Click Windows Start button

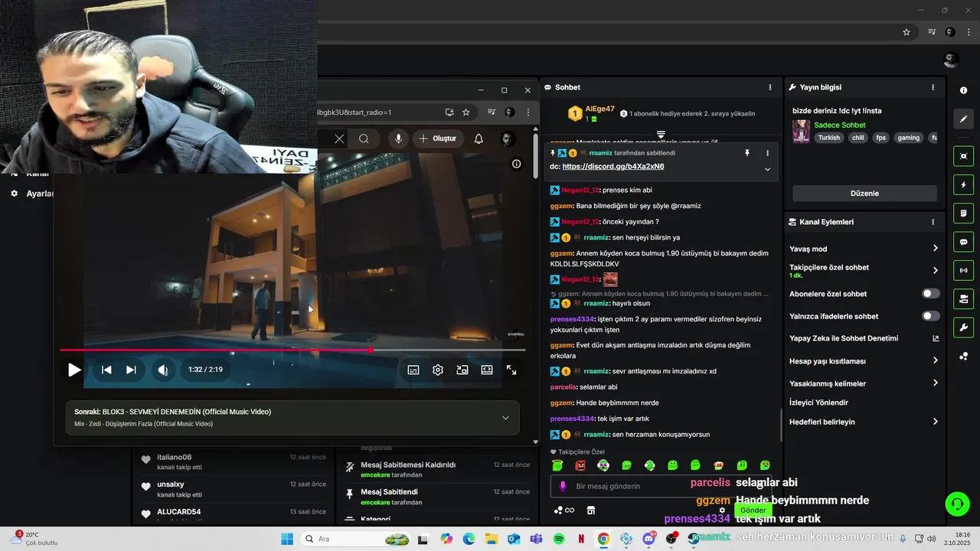pos(287,539)
